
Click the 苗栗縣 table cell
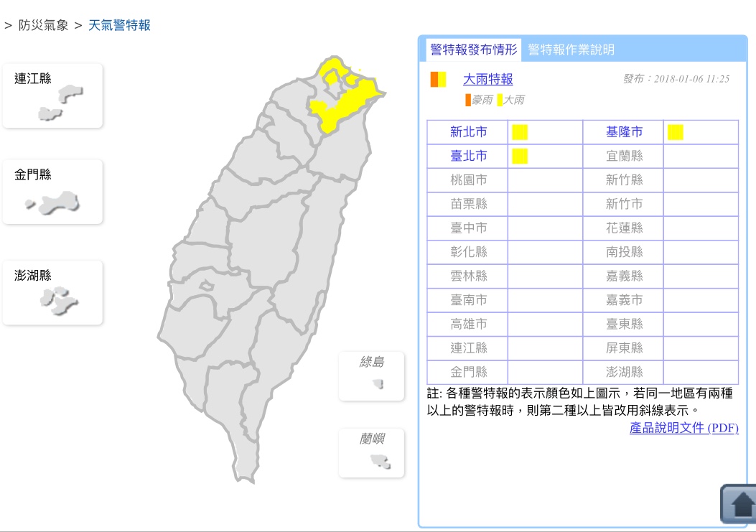tap(468, 204)
